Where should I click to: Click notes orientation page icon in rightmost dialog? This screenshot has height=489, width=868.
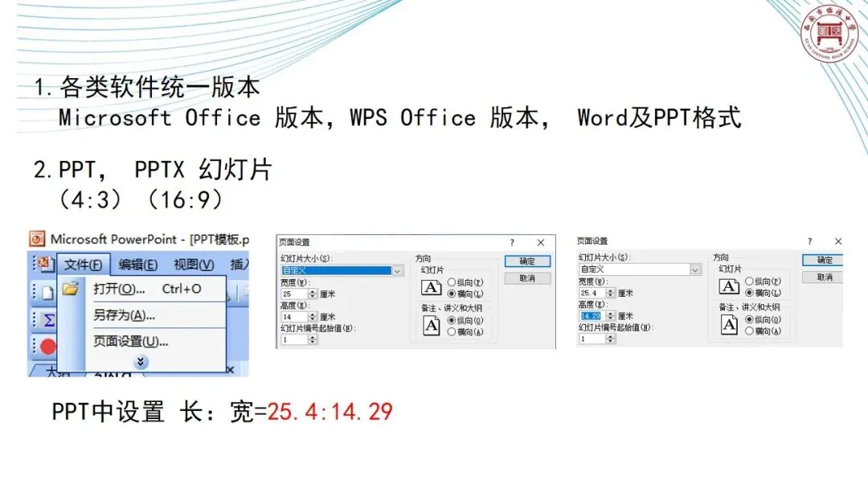pyautogui.click(x=729, y=324)
